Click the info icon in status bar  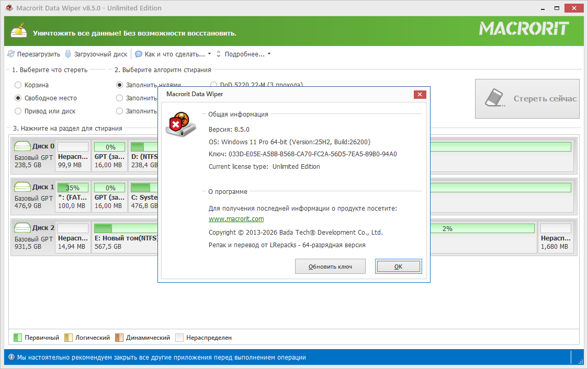(x=12, y=358)
